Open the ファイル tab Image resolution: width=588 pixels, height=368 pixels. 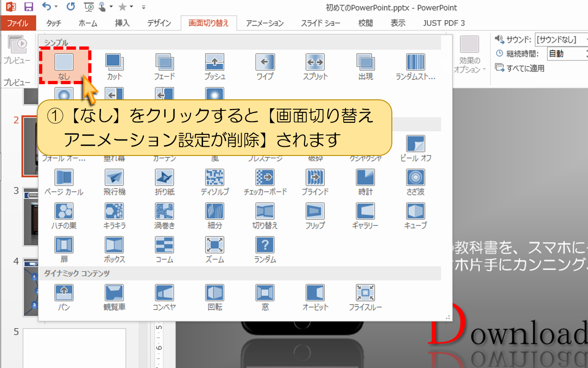tap(17, 23)
